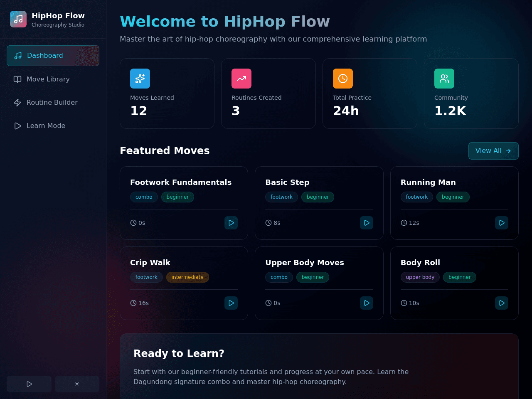Play the Upper Body Moves tutorial

pos(367,303)
